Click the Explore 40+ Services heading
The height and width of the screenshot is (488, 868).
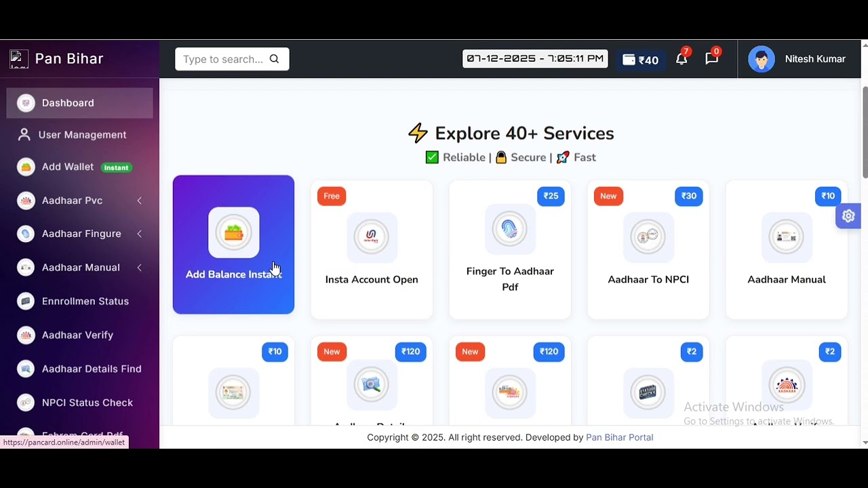point(511,134)
